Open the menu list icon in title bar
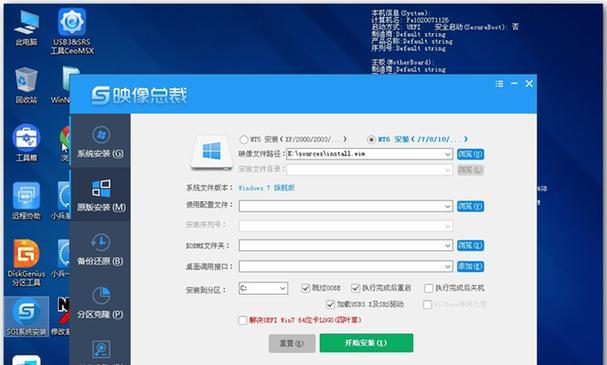Viewport: 607px width, 365px height. pos(499,84)
